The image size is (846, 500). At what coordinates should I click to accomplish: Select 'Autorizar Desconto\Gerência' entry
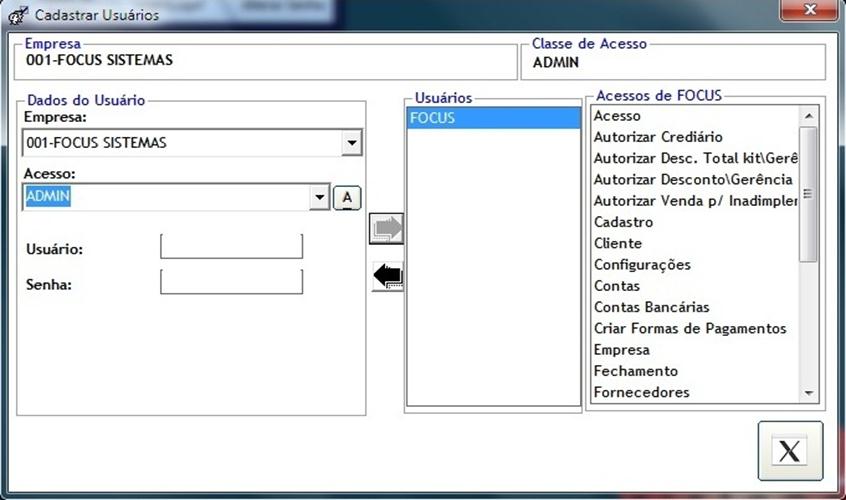tap(694, 179)
